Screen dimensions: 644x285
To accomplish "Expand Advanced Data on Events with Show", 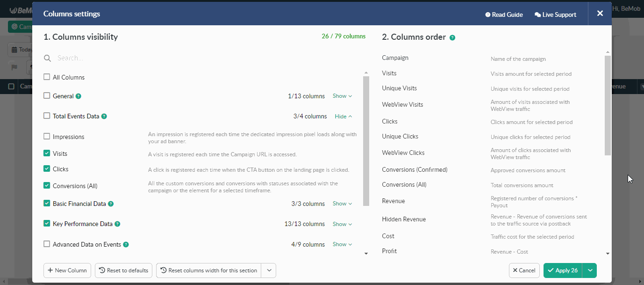I will pyautogui.click(x=342, y=244).
